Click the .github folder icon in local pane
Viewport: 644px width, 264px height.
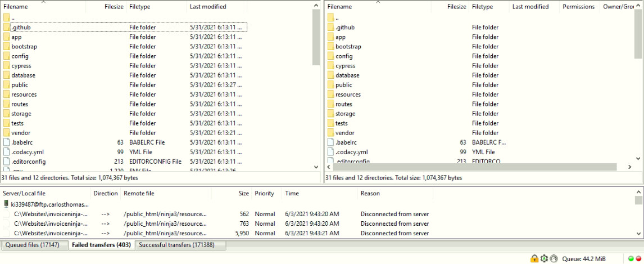[x=6, y=28]
